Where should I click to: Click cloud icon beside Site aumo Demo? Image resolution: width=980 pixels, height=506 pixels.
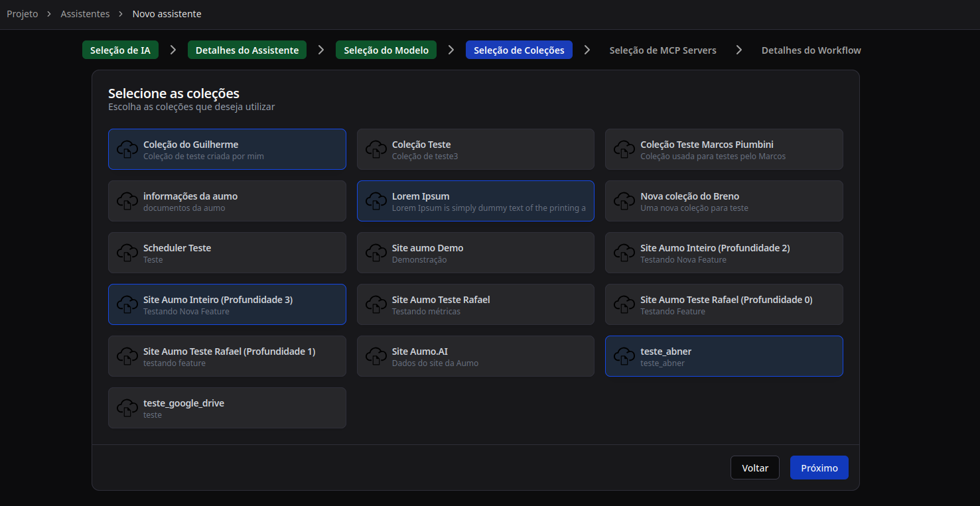376,253
